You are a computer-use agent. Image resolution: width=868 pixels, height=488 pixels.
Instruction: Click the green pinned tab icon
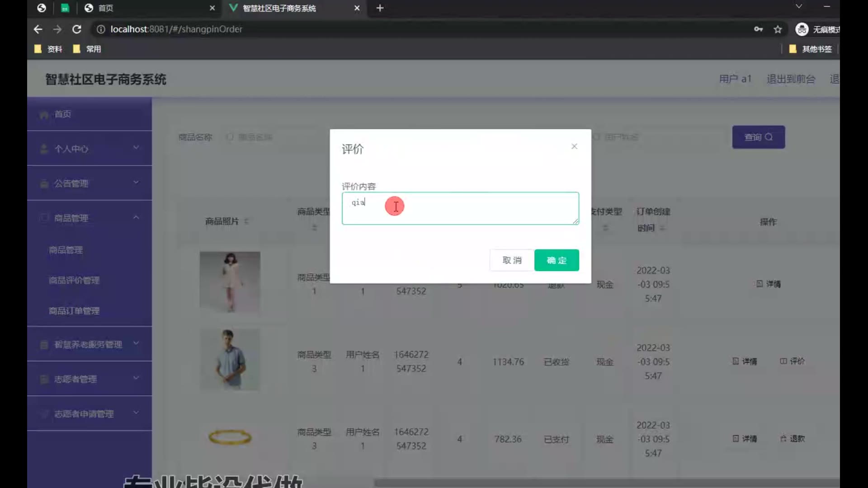pyautogui.click(x=65, y=8)
